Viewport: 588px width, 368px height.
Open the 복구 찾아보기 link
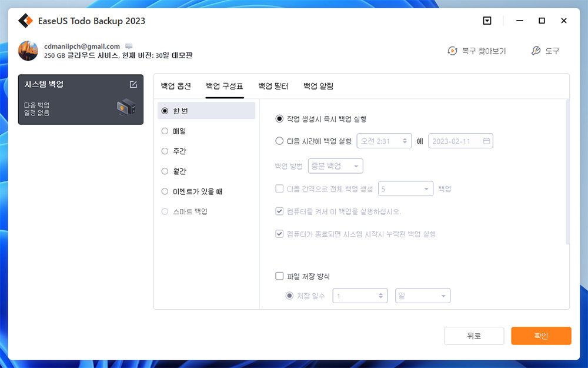(x=484, y=51)
